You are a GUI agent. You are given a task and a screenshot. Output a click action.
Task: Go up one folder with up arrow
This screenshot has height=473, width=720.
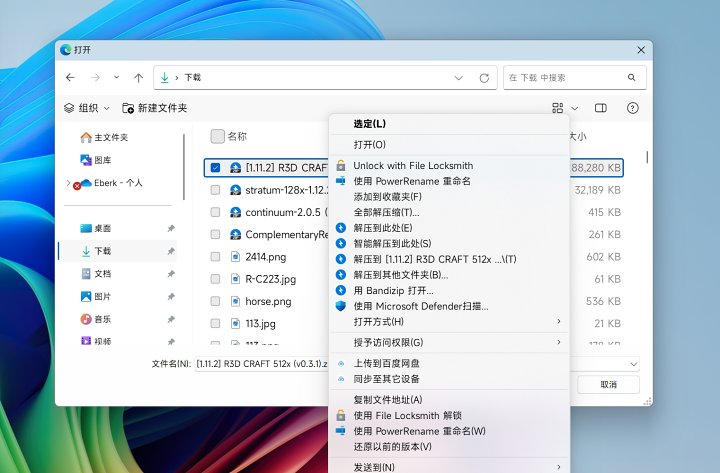click(x=139, y=77)
